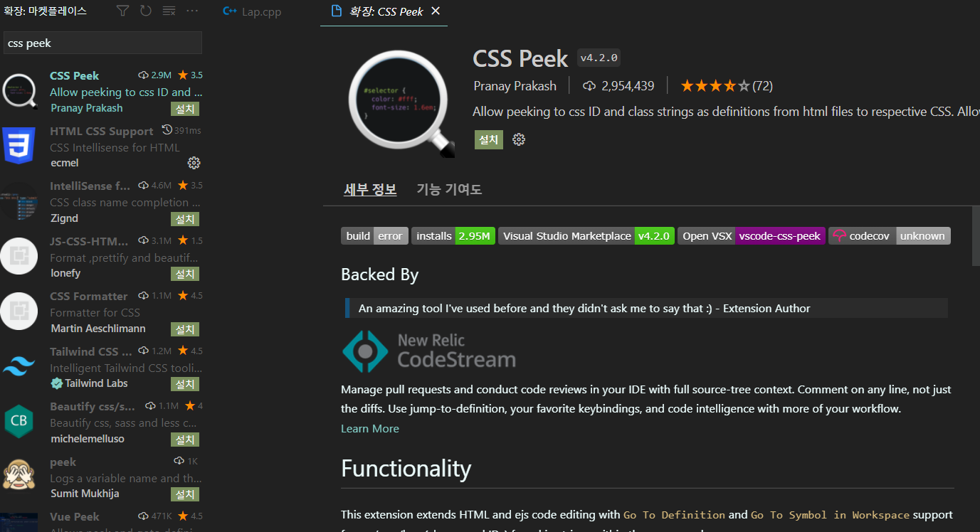This screenshot has height=532, width=980.
Task: Open the marketplace more actions ellipsis
Action: click(192, 11)
